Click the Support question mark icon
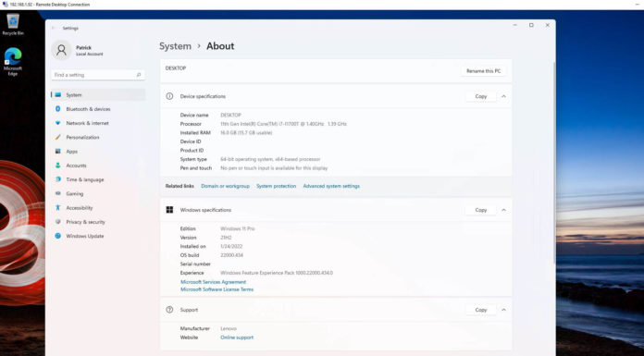Screen dimensions: 644x356 pos(169,310)
